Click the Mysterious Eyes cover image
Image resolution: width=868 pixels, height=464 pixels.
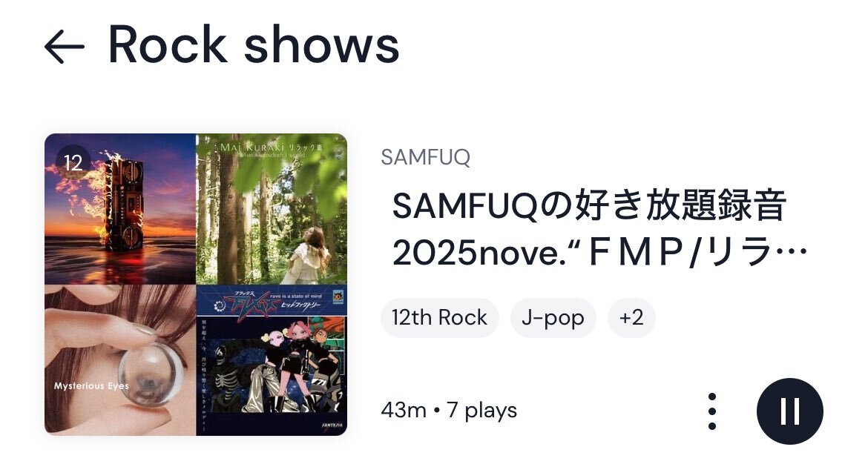click(x=120, y=360)
